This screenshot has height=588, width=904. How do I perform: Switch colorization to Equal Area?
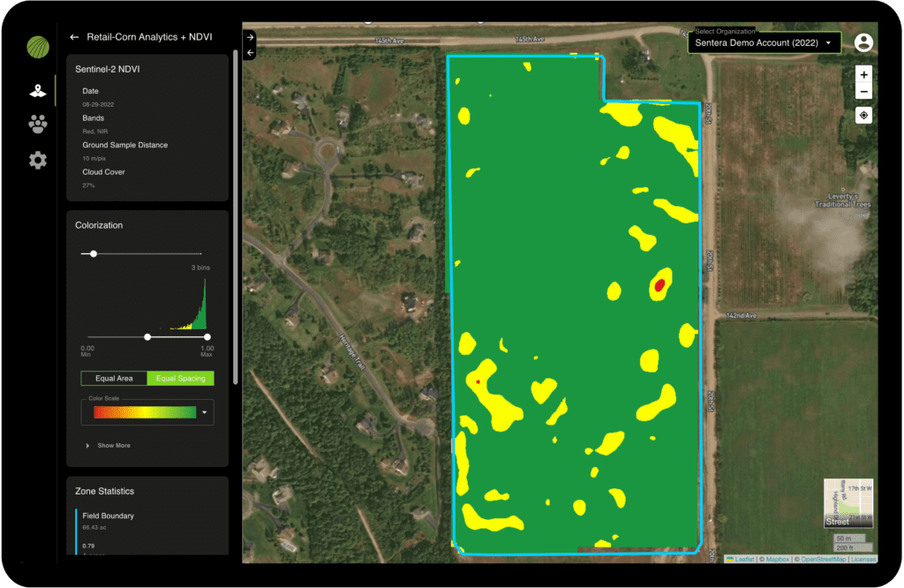point(113,378)
